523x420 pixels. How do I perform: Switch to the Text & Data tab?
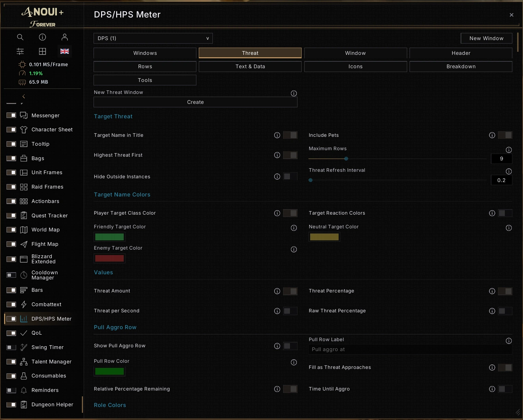click(x=250, y=67)
